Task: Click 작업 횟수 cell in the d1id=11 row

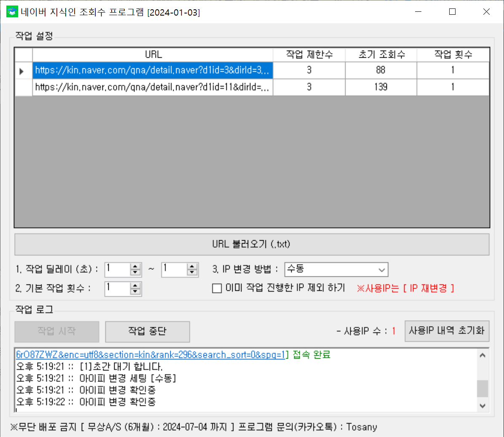Action: pyautogui.click(x=453, y=87)
